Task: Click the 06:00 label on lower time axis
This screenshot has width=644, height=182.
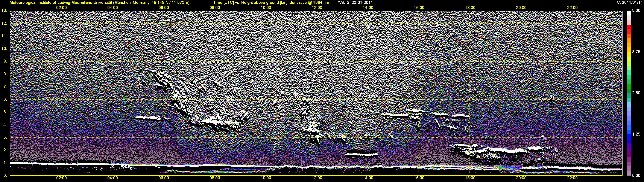Action: click(x=164, y=178)
